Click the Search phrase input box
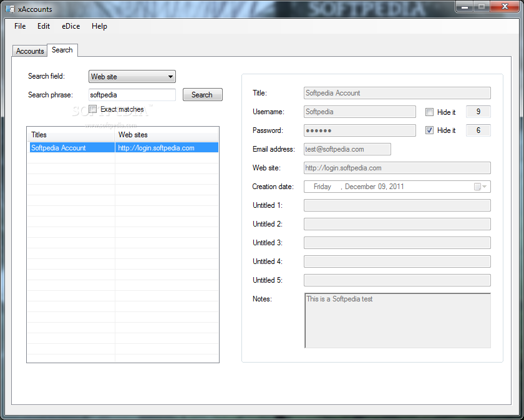Image resolution: width=524 pixels, height=420 pixels. point(132,95)
